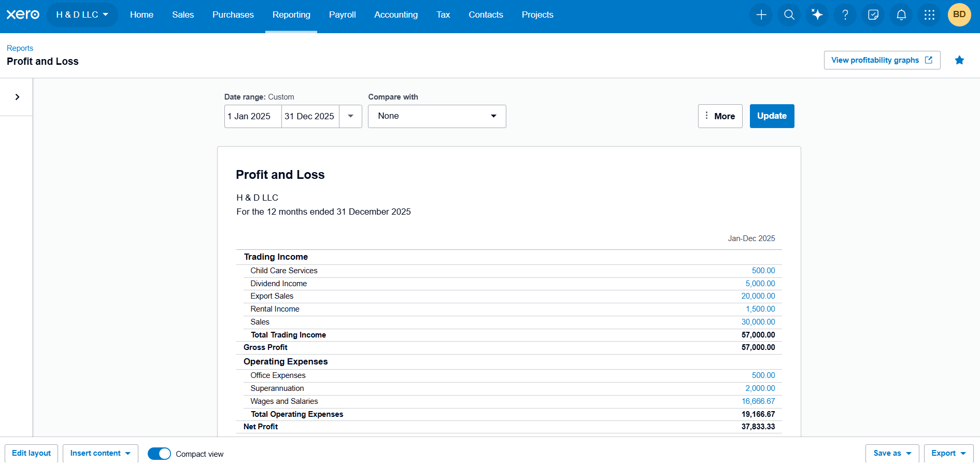Select the Export Sales row label
The image size is (980, 464).
click(272, 296)
